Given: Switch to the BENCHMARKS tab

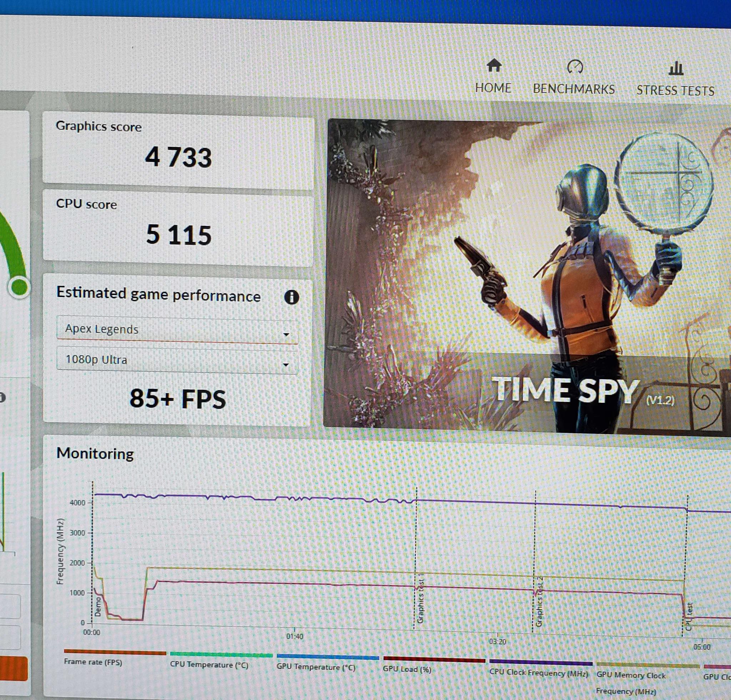Looking at the screenshot, I should [x=574, y=90].
